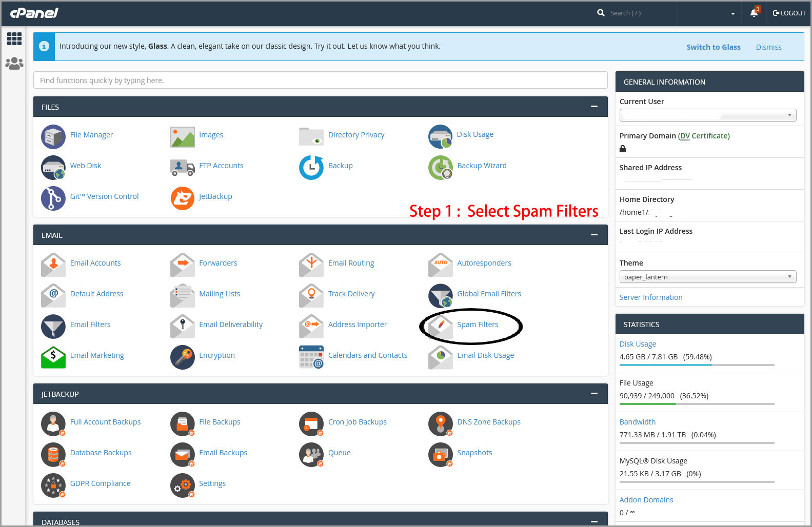Open the Disk Usage statistics link
The height and width of the screenshot is (527, 812).
[638, 344]
